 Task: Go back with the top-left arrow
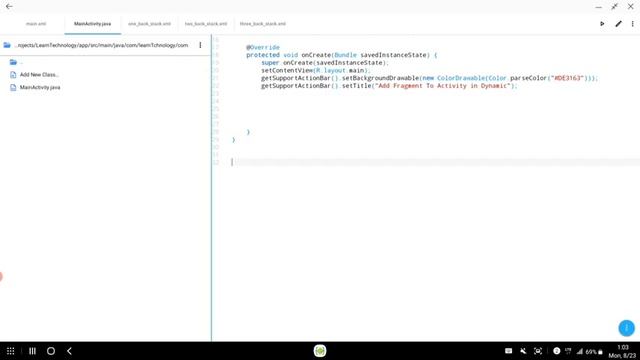coord(9,7)
